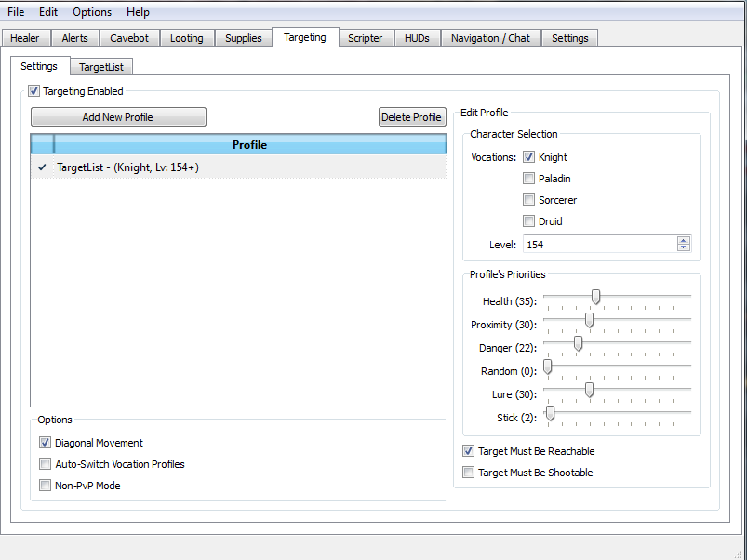Open the Options menu
747x560 pixels.
pos(92,12)
